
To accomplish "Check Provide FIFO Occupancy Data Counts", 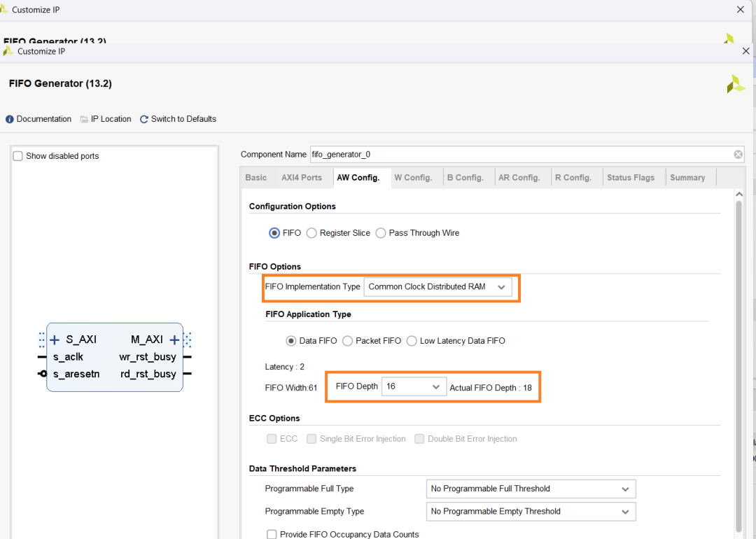I will (x=272, y=534).
